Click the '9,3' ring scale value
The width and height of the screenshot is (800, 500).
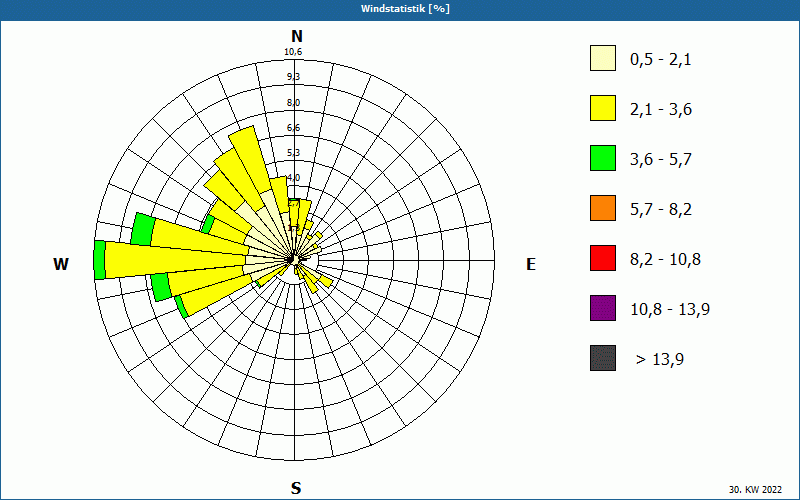(293, 77)
